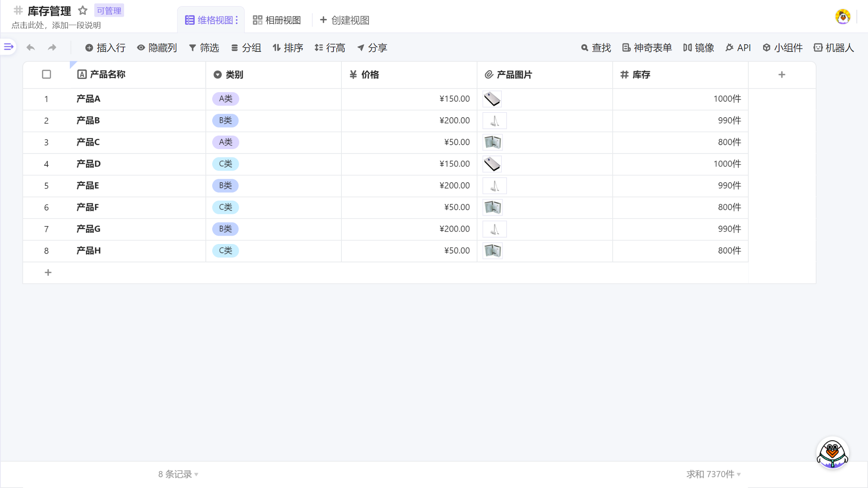
Task: Switch to the 相册视图 tab
Action: tap(276, 20)
